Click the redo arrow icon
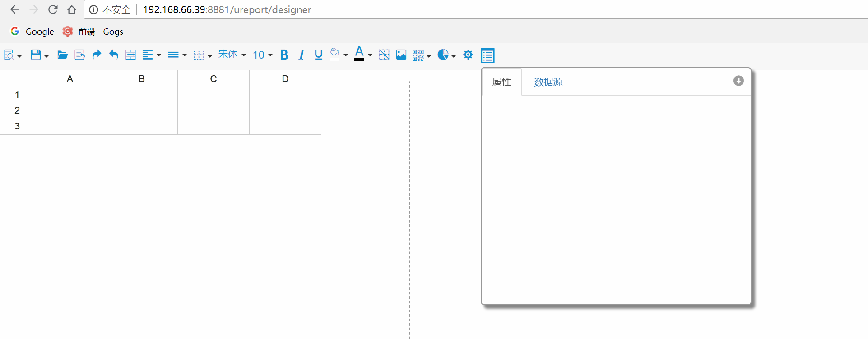 (x=97, y=55)
